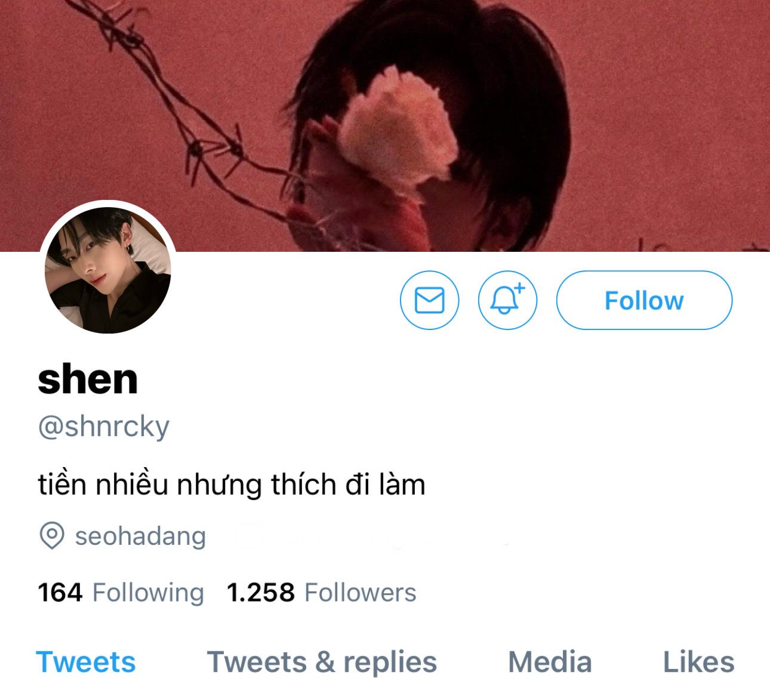Click the bio text tiền nhiều nhưng thích đi làm
The height and width of the screenshot is (700, 770).
232,484
